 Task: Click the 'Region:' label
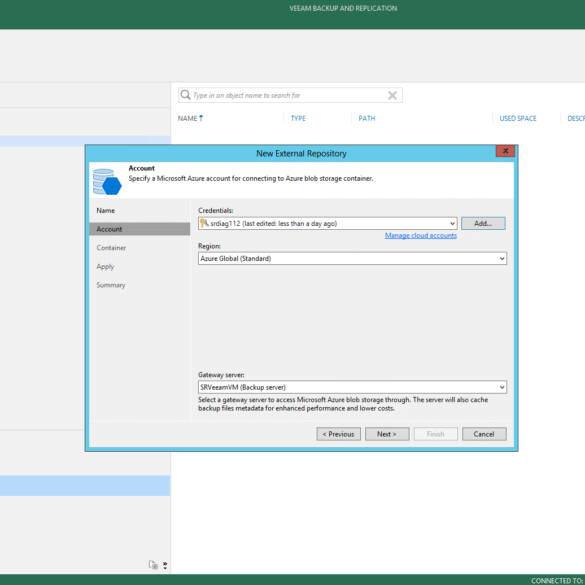pyautogui.click(x=209, y=246)
